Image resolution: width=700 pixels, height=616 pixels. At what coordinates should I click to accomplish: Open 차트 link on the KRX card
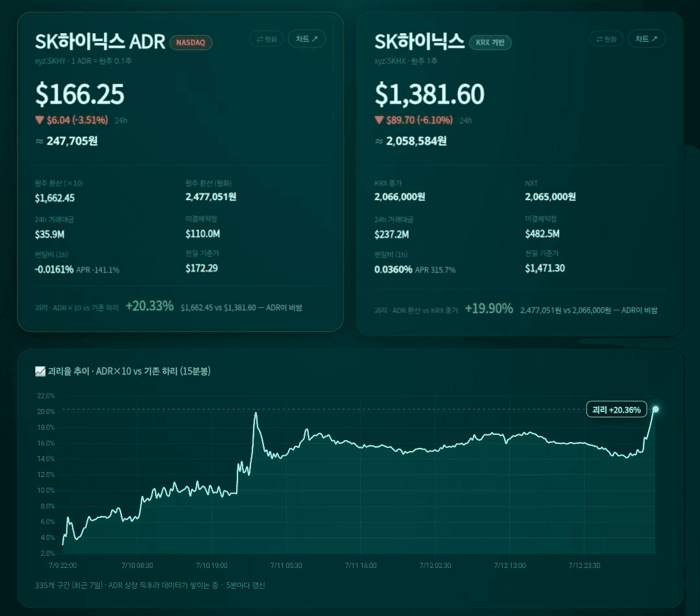(x=646, y=39)
